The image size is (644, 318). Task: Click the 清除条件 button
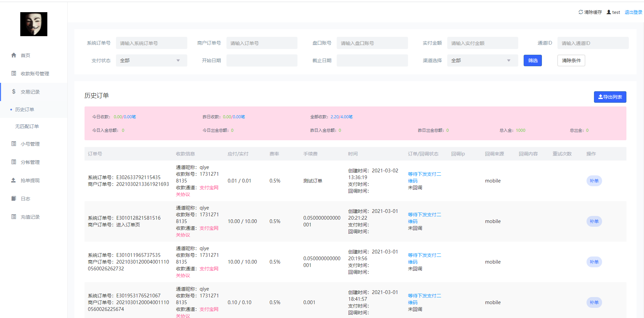click(571, 60)
